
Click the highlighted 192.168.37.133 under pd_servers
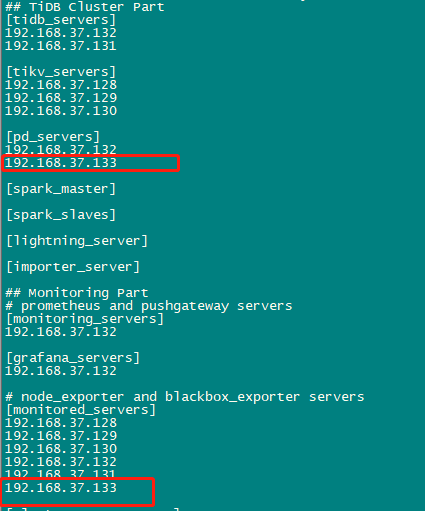click(x=61, y=163)
